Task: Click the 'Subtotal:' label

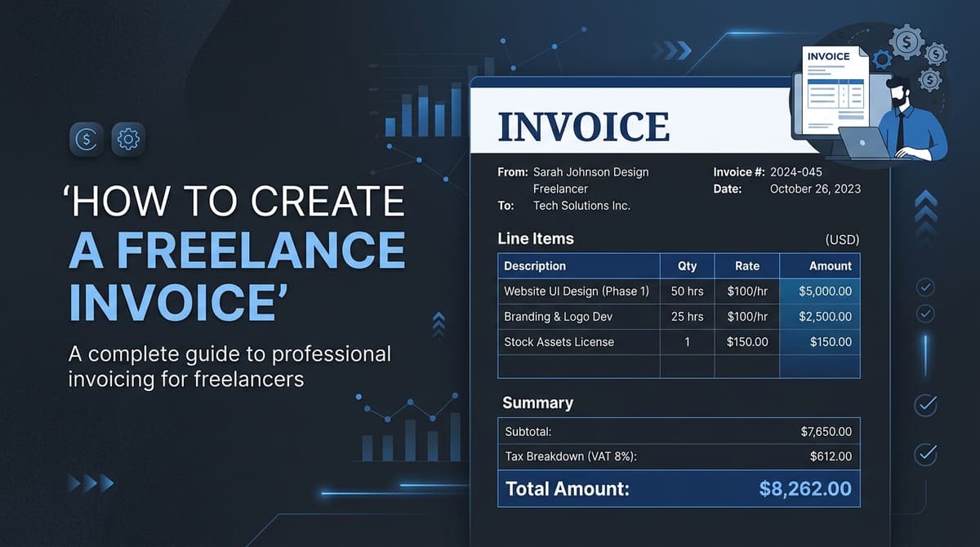Action: click(528, 431)
